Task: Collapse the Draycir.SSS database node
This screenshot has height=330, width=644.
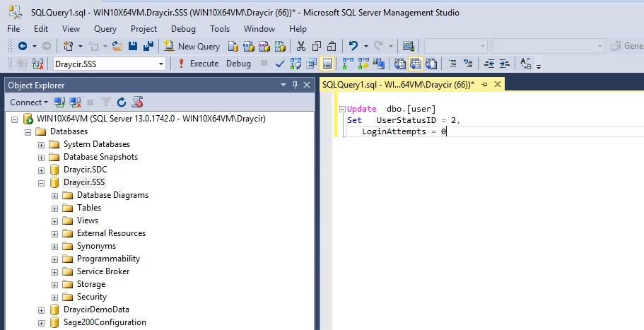Action: (x=41, y=182)
